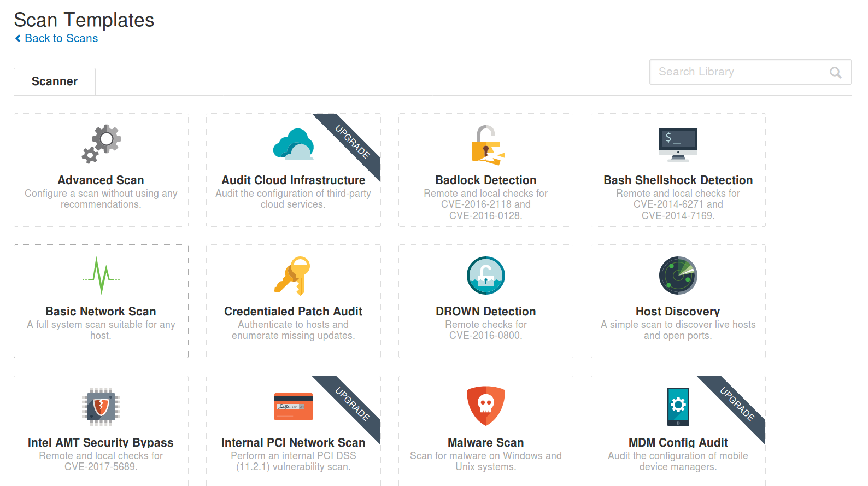
Task: Select the Internal PCI credit card icon
Action: point(293,407)
